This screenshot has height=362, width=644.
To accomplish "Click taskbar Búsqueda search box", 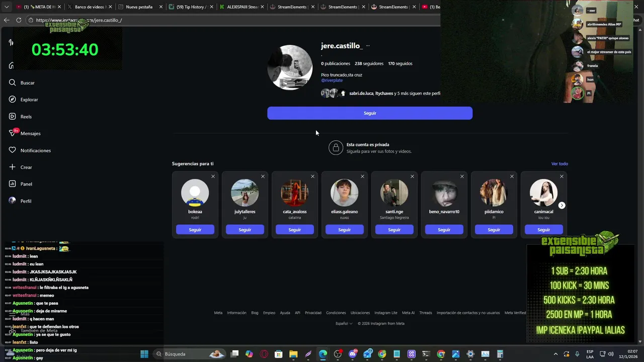I will pos(189,354).
